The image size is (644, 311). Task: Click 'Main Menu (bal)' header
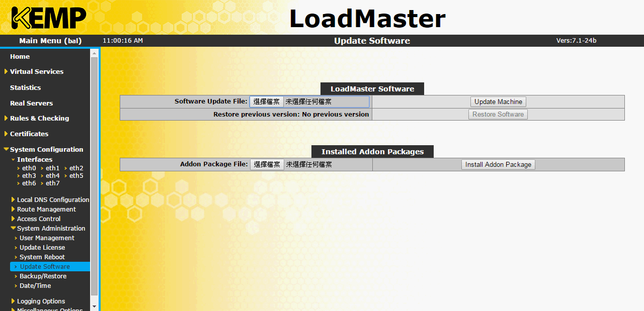pos(50,41)
